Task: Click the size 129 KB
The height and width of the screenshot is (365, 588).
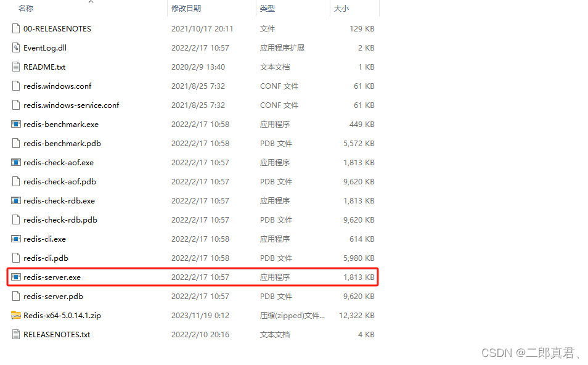Action: click(362, 28)
